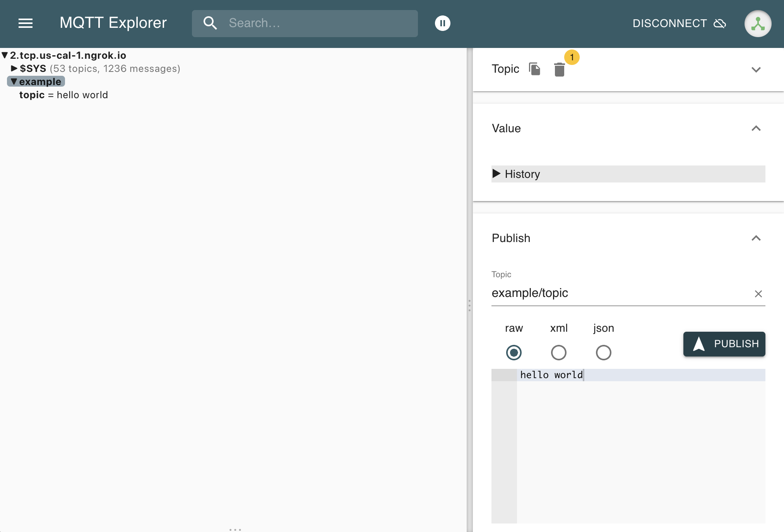784x532 pixels.
Task: Click the search magnifier icon
Action: pyautogui.click(x=210, y=23)
